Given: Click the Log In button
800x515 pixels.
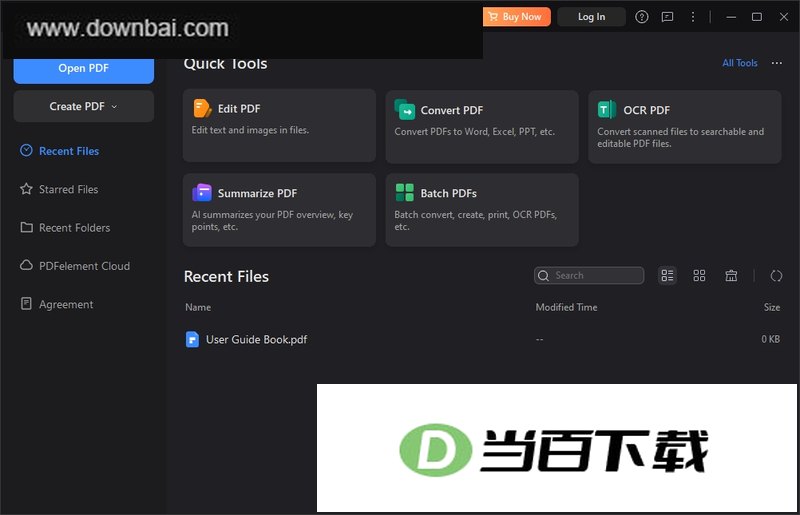Looking at the screenshot, I should click(x=591, y=17).
